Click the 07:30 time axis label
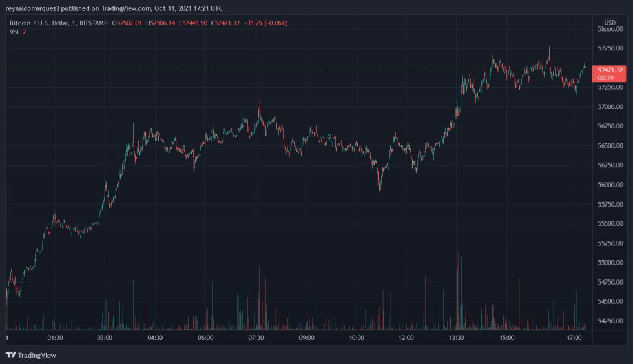 (256, 338)
